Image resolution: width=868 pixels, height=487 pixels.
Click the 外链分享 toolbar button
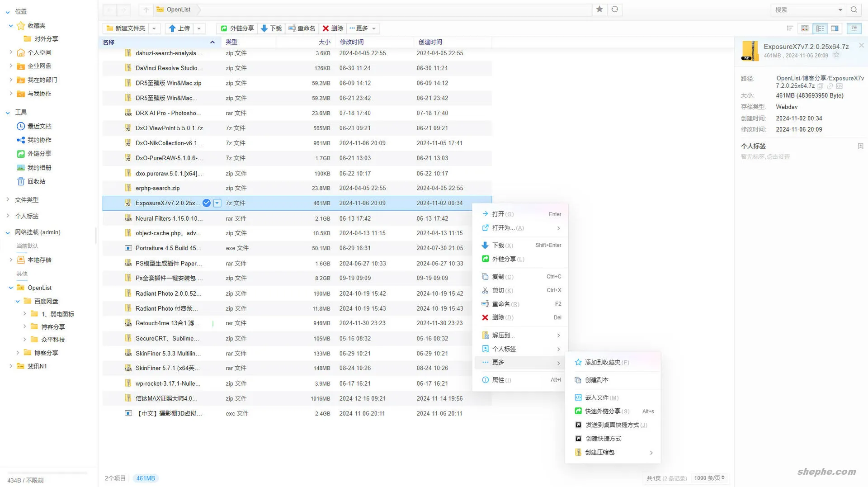(237, 28)
